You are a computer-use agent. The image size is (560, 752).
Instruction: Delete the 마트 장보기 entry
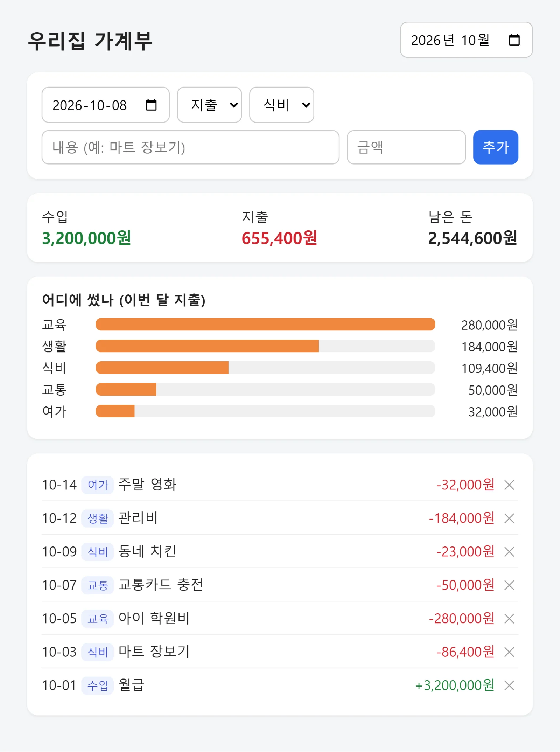[509, 652]
